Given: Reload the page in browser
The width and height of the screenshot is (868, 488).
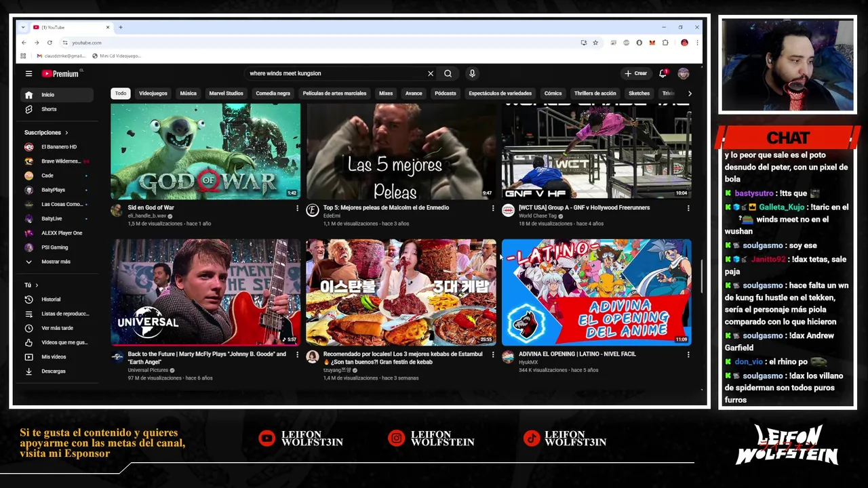Looking at the screenshot, I should tap(50, 43).
